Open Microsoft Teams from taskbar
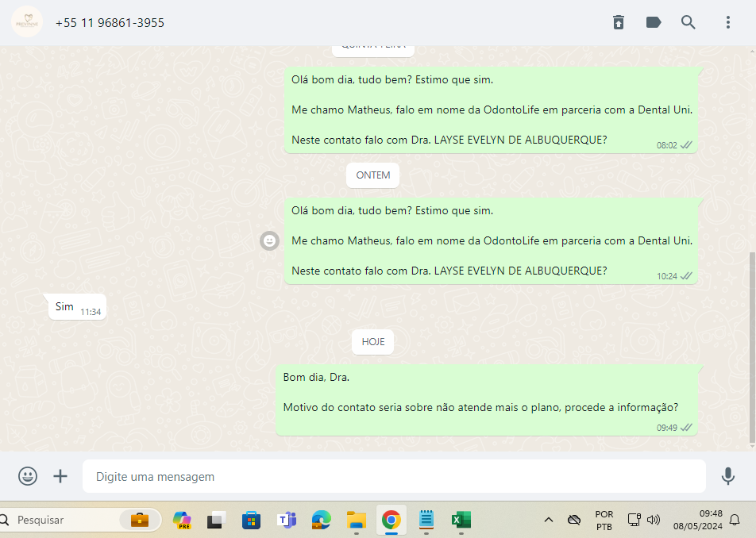The image size is (756, 538). tap(287, 520)
